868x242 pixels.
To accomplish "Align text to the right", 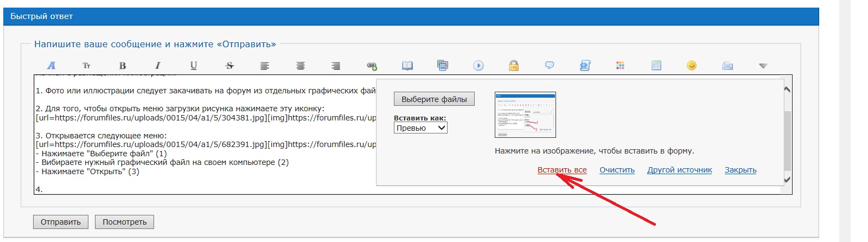I will (x=336, y=66).
